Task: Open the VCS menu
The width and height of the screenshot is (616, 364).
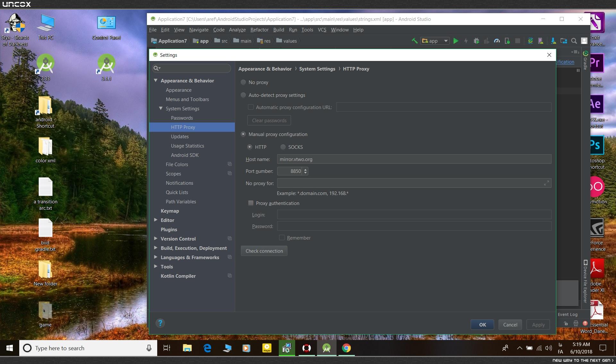Action: tap(322, 30)
